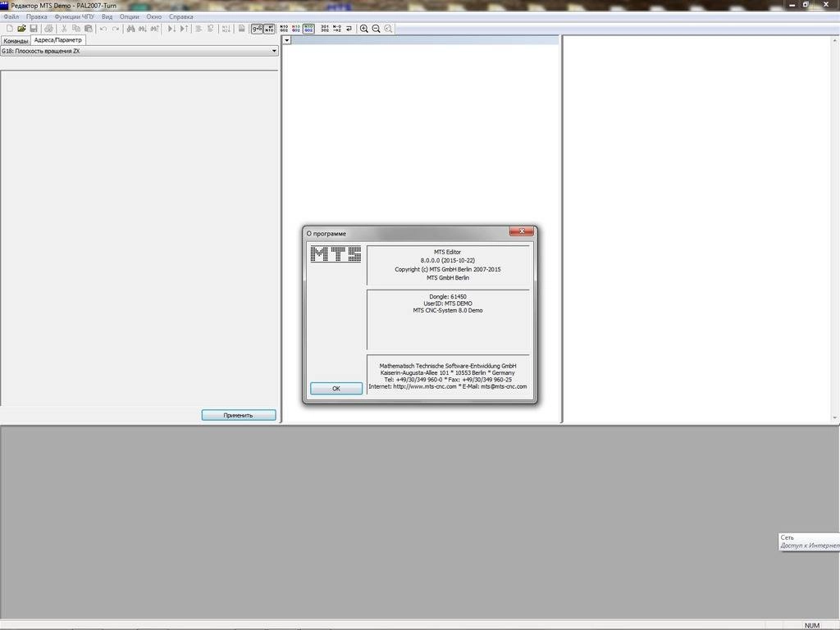This screenshot has height=630, width=840.
Task: Open a file with the folder icon
Action: pos(21,29)
